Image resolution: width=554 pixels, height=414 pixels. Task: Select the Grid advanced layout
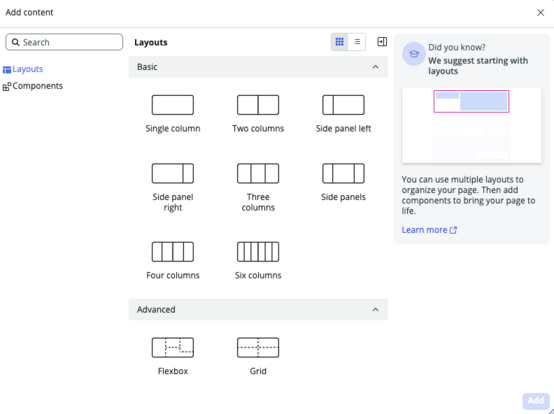[258, 348]
